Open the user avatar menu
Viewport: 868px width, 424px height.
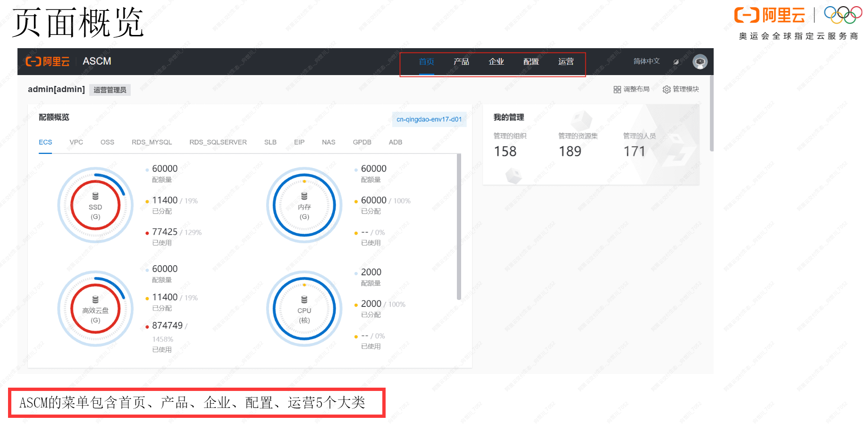tap(699, 61)
